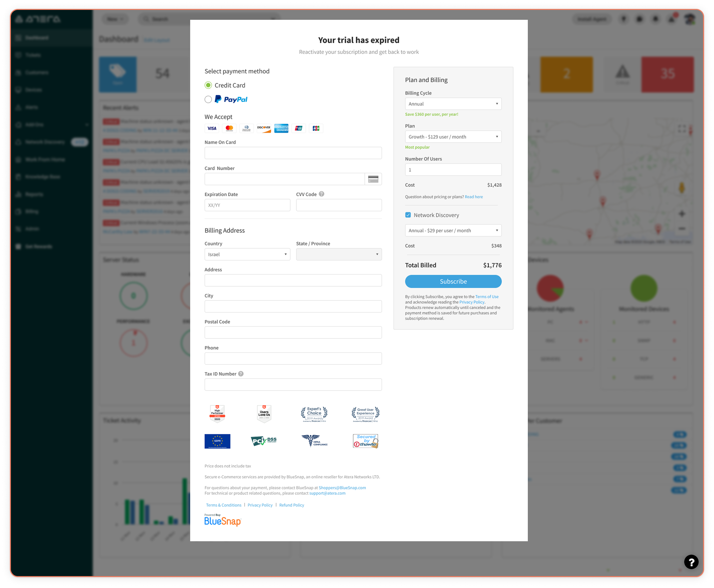Select the Credit Card radio option
Image resolution: width=714 pixels, height=588 pixels.
[208, 85]
